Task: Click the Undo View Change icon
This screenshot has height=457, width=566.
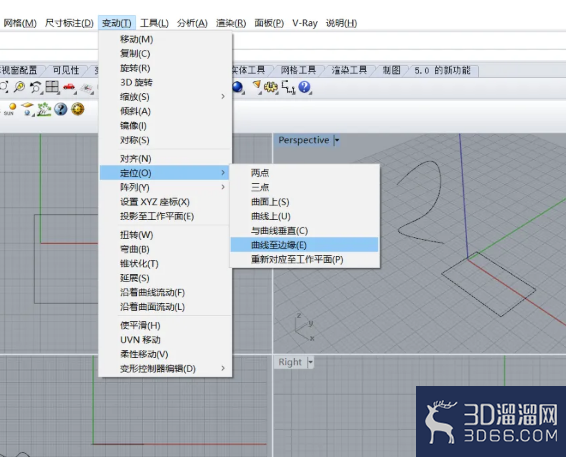Action: 35,87
